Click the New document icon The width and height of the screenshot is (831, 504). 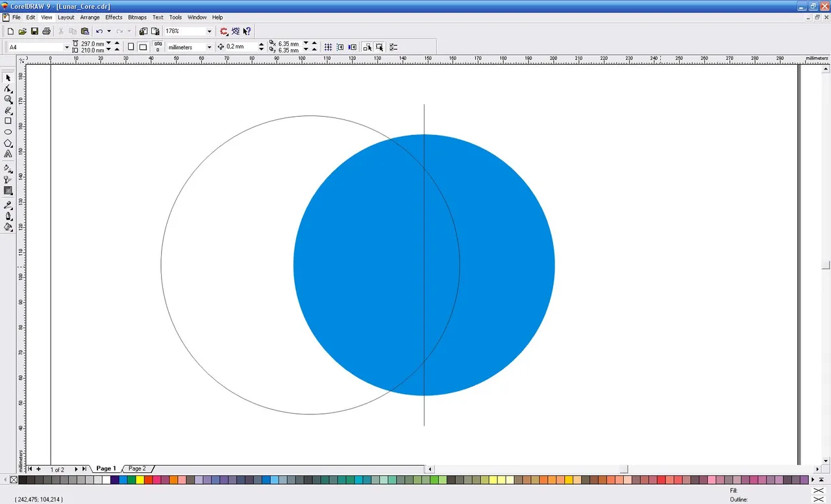click(x=10, y=31)
